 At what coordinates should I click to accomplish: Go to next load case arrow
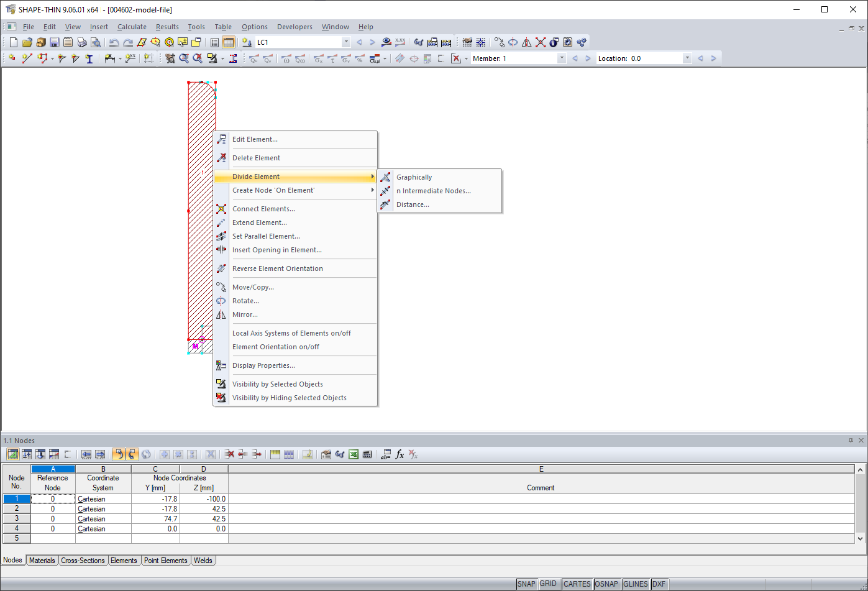[x=372, y=42]
